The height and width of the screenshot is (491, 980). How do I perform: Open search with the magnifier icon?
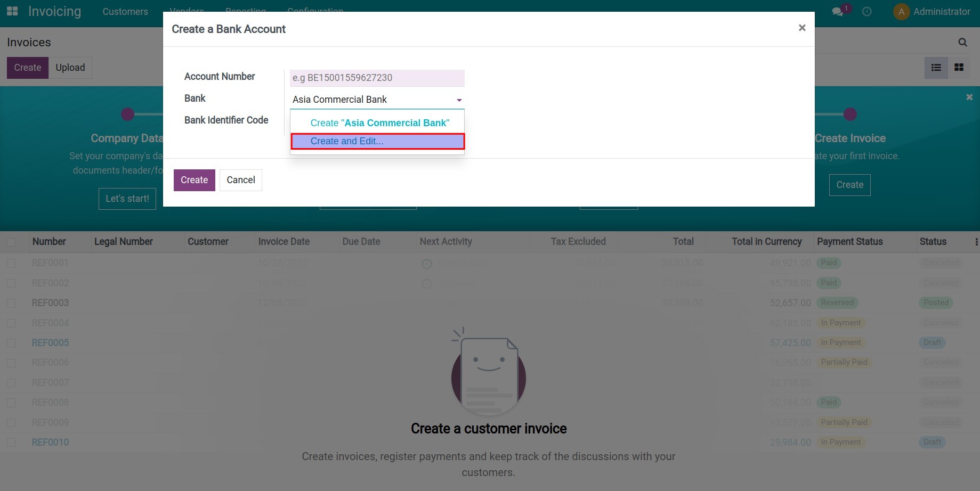[x=962, y=42]
